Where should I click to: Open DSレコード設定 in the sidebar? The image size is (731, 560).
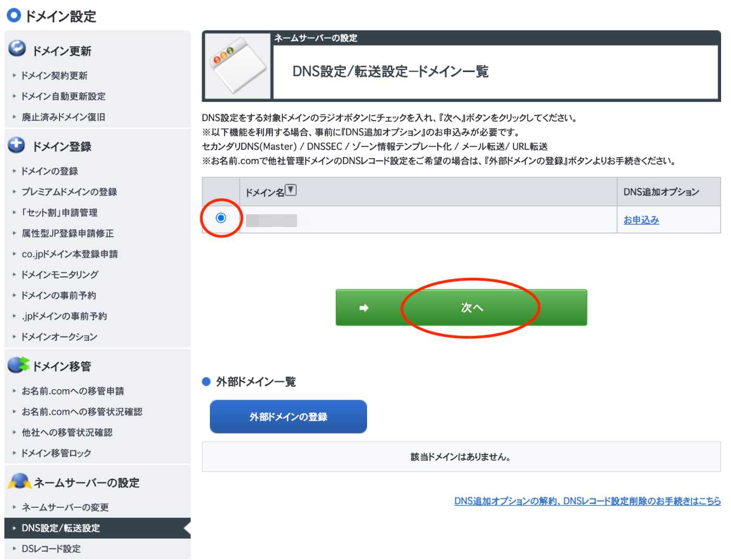(x=51, y=549)
